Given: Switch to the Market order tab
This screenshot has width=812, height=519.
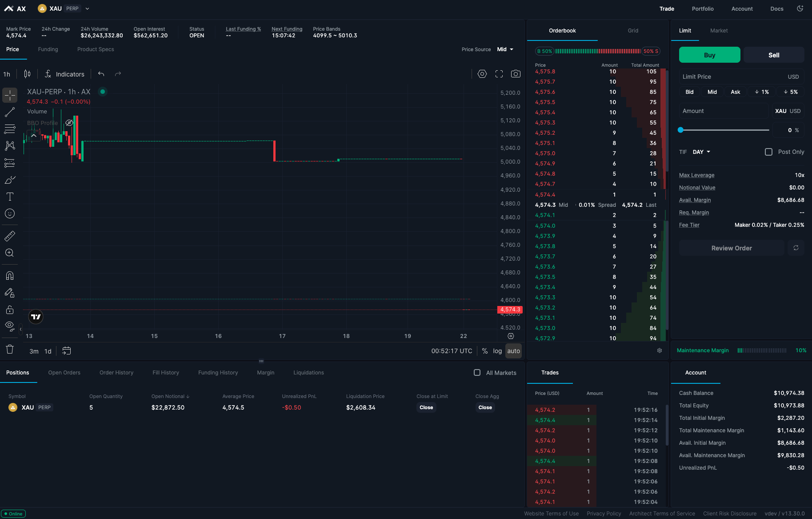Looking at the screenshot, I should point(719,31).
